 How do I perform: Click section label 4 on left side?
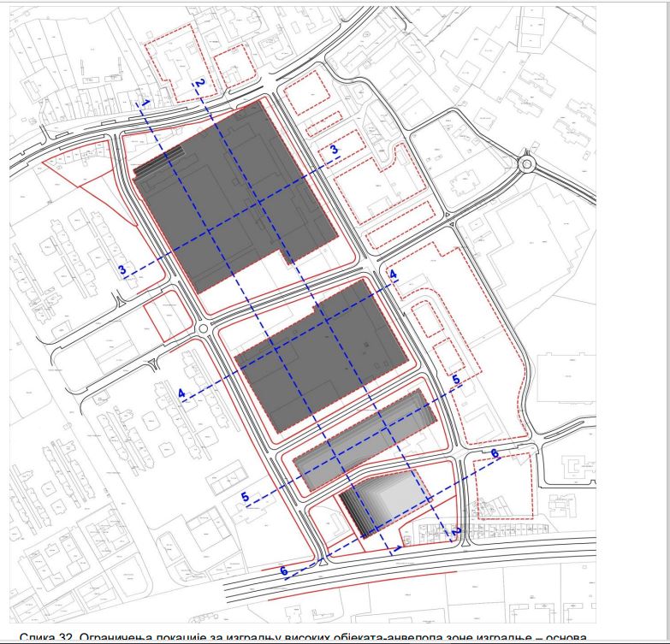click(181, 393)
